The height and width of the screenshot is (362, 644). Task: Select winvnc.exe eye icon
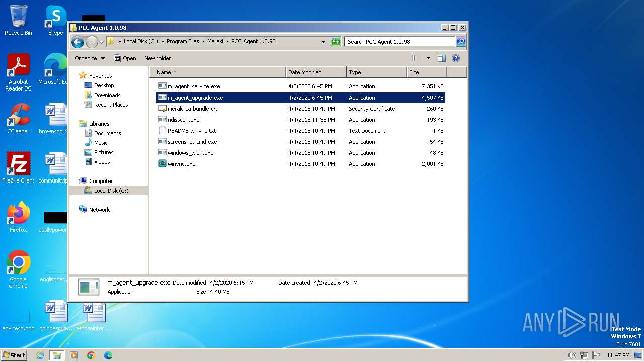pos(162,164)
